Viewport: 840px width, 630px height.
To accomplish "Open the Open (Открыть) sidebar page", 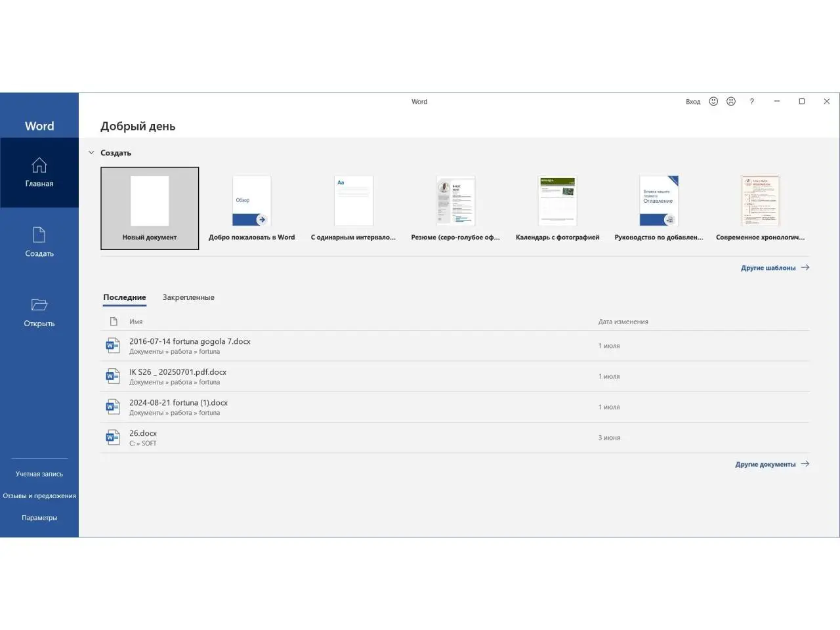I will click(x=39, y=312).
